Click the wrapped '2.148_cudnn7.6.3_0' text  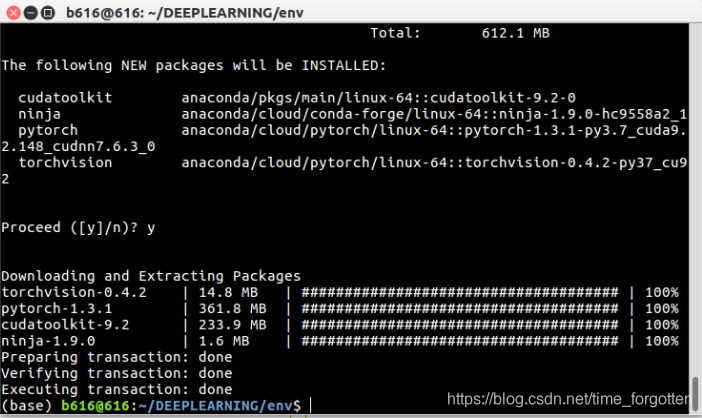(x=78, y=146)
